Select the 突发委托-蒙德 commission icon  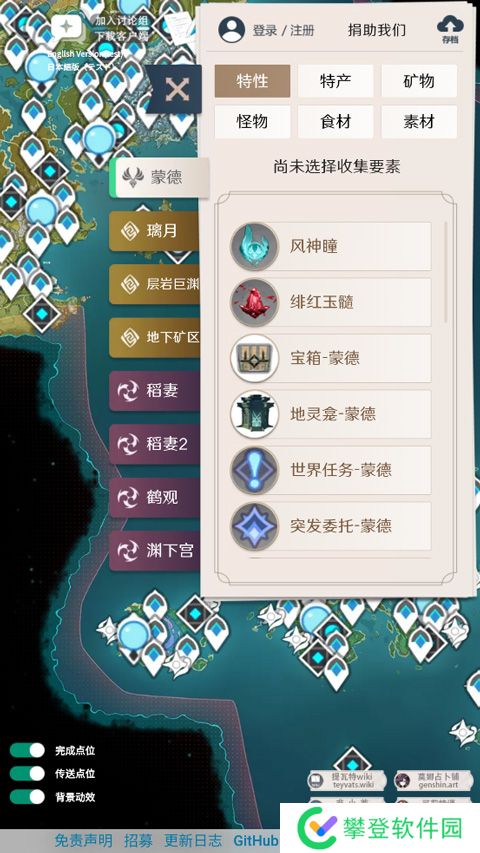pyautogui.click(x=254, y=526)
